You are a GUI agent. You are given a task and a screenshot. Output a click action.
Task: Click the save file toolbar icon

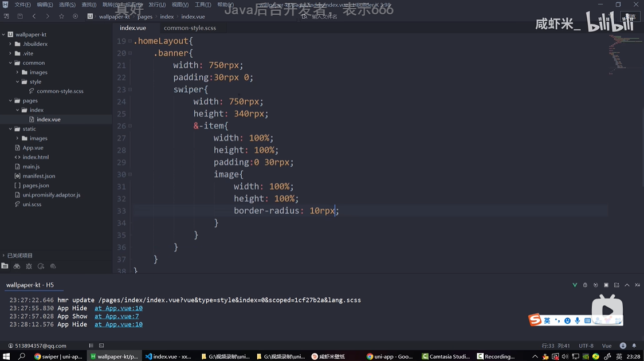(x=20, y=17)
